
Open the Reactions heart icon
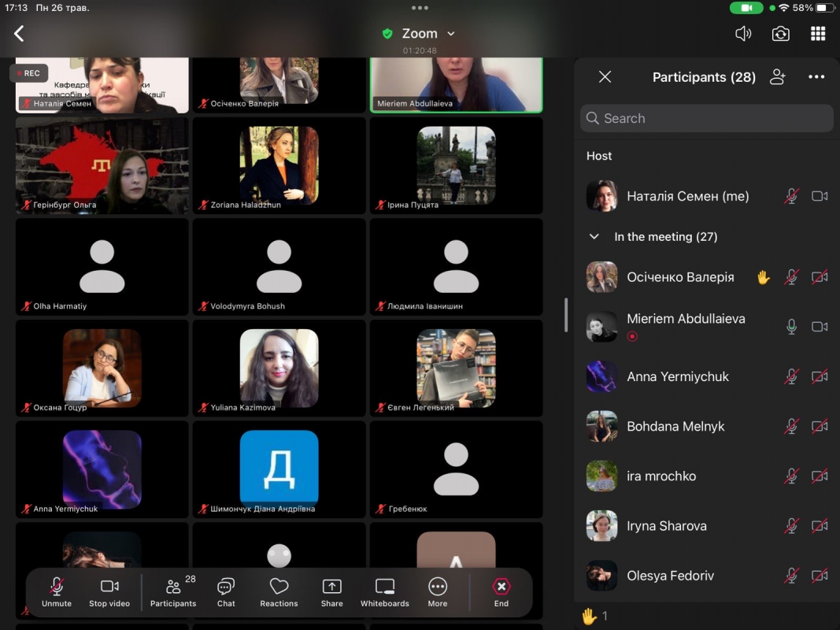tap(279, 592)
